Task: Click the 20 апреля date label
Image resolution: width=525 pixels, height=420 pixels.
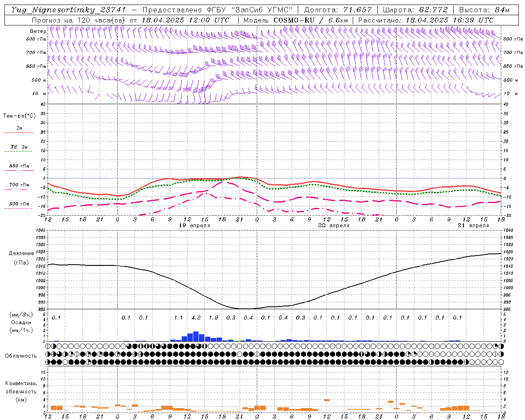Action: coord(334,226)
